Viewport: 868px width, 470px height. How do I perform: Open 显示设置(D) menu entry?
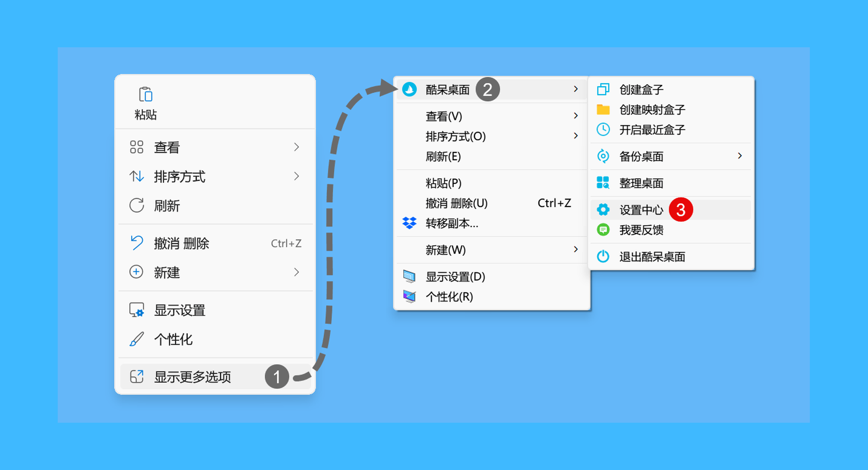point(492,276)
